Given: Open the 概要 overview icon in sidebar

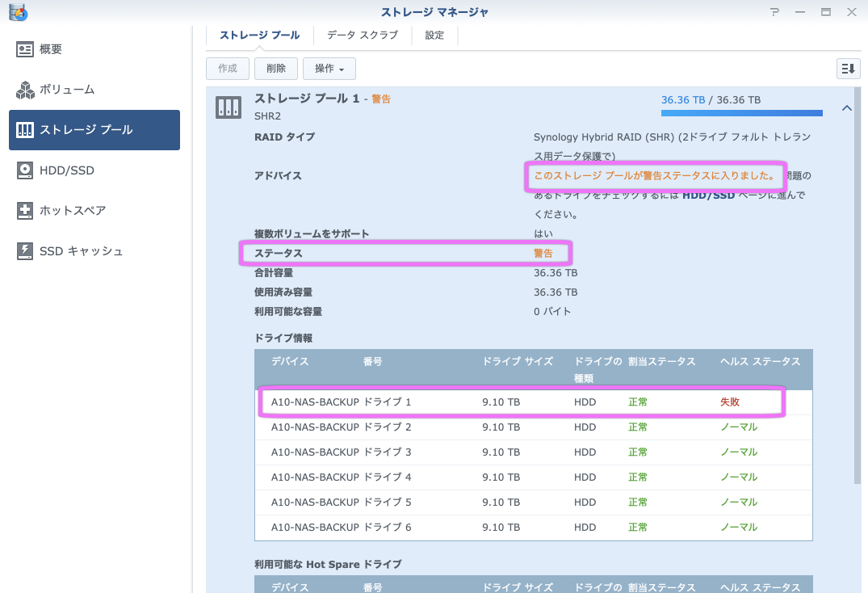Looking at the screenshot, I should click(x=25, y=49).
